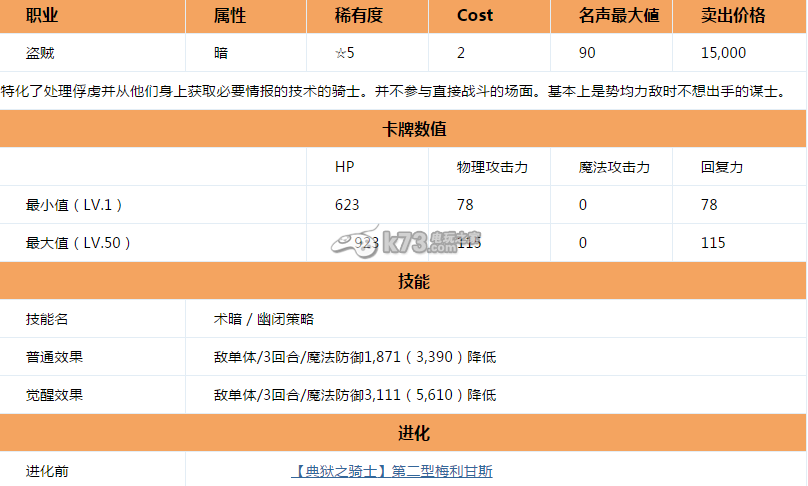
Task: Click the 卖出价格 header cell
Action: (733, 15)
